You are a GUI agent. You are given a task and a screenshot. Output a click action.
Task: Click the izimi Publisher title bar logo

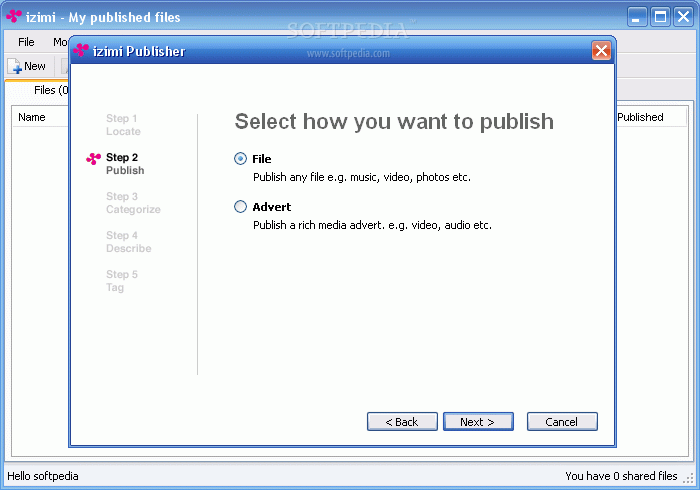(81, 50)
